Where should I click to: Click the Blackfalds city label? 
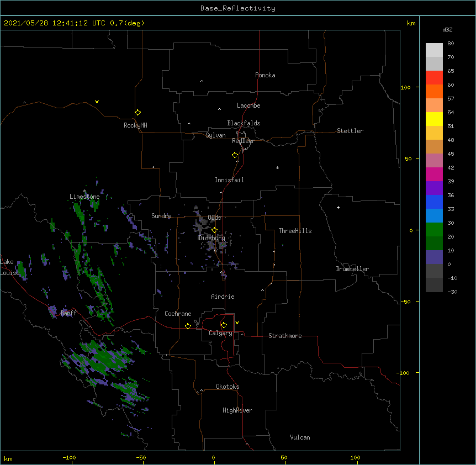(x=244, y=123)
